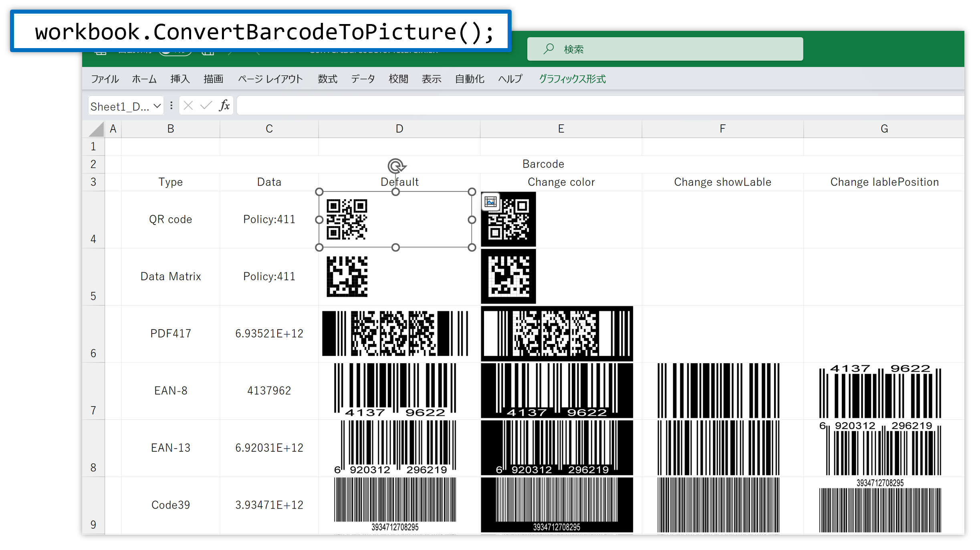Click the 'Change lablePosition' header cell
980x550 pixels.
[884, 182]
